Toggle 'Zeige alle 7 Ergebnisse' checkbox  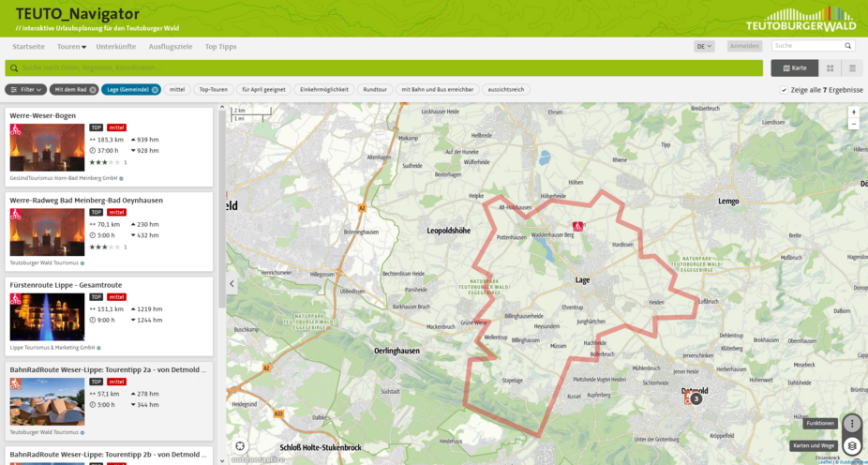point(784,90)
